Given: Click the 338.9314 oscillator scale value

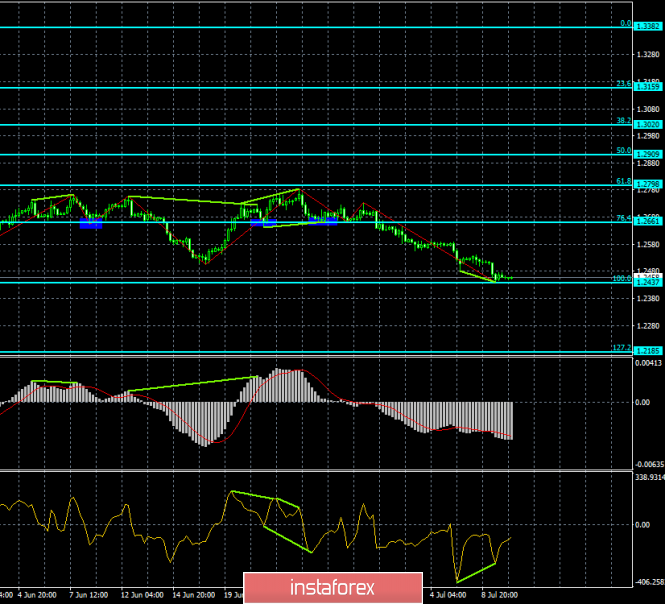Looking at the screenshot, I should tap(650, 478).
